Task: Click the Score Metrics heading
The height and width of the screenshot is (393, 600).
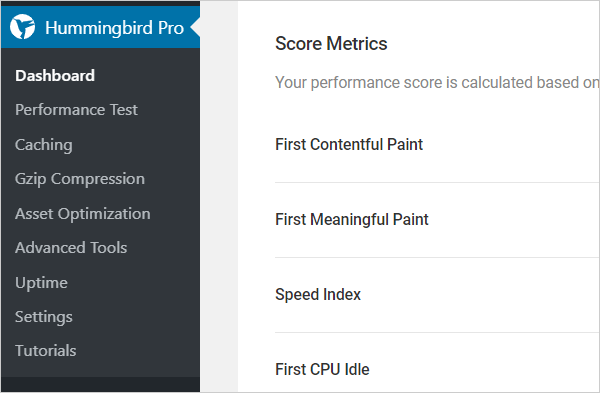Action: 331,43
